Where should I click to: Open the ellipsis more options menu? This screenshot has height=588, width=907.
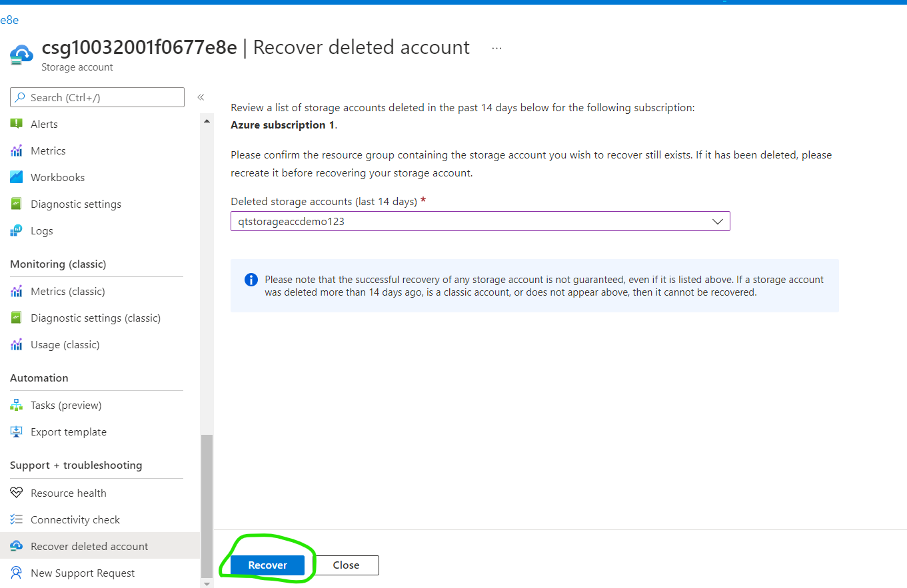[496, 48]
